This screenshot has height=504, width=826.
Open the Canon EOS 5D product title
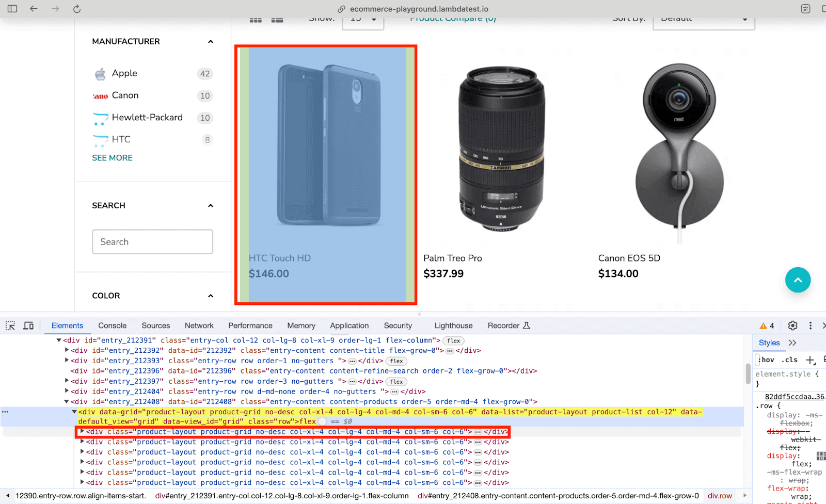pyautogui.click(x=629, y=258)
